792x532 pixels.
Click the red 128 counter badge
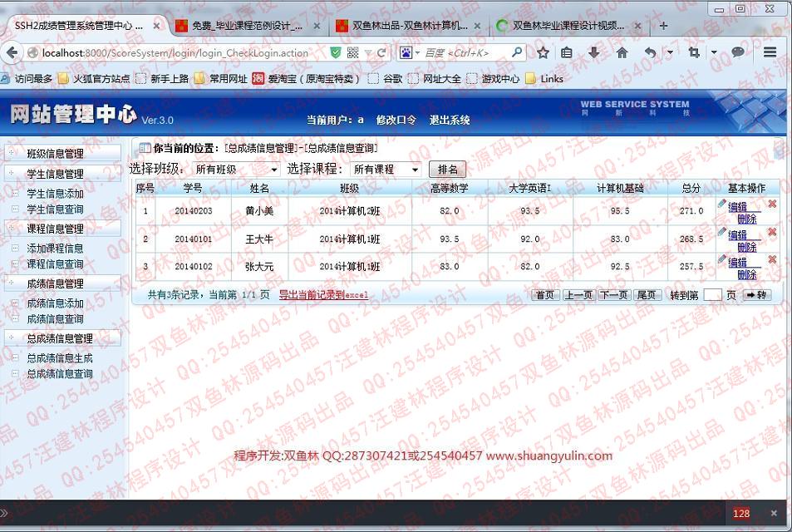coord(741,514)
